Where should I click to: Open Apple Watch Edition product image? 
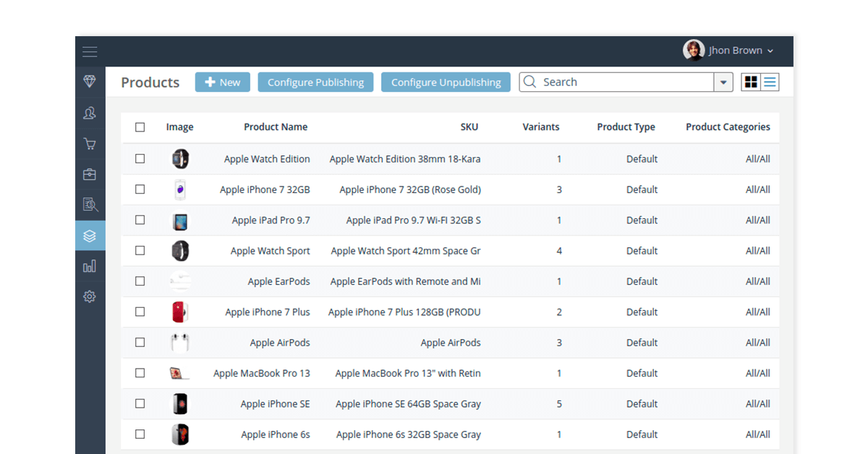point(180,159)
